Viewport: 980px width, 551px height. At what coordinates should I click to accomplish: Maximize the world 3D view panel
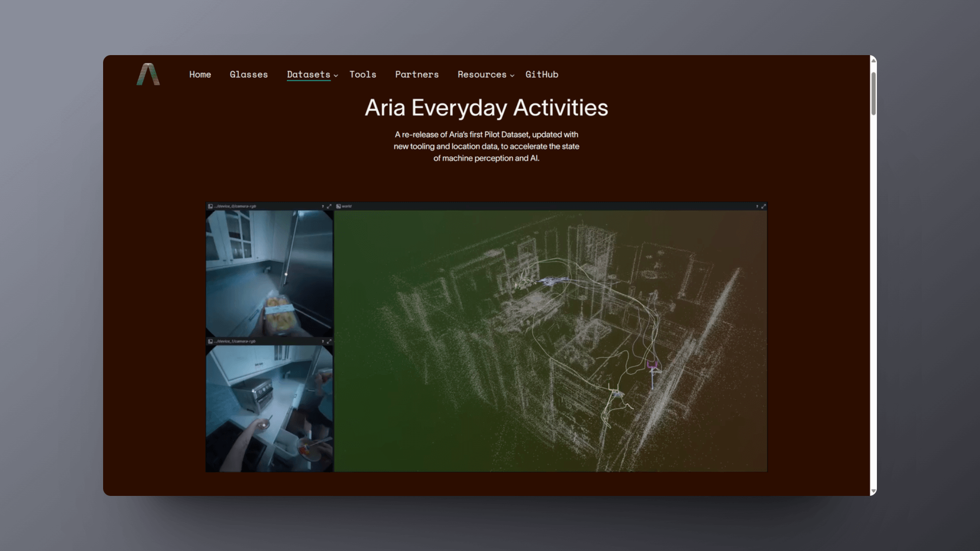tap(764, 207)
